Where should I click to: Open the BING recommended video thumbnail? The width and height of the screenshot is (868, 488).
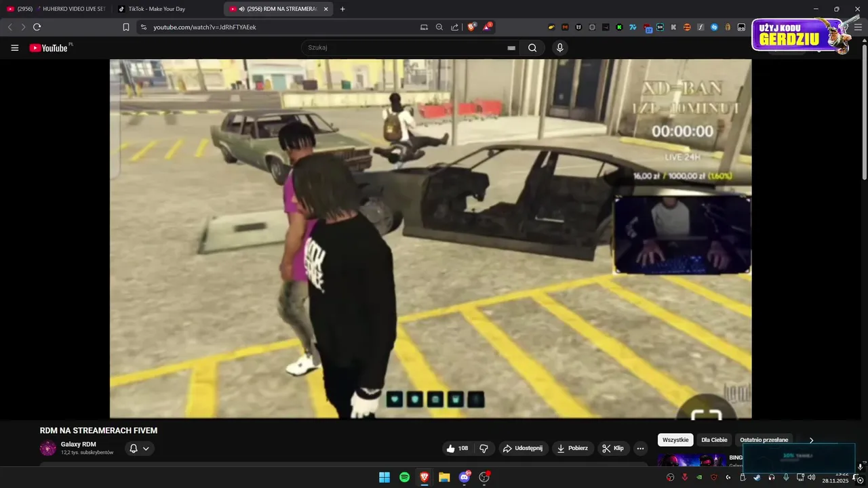(690, 460)
